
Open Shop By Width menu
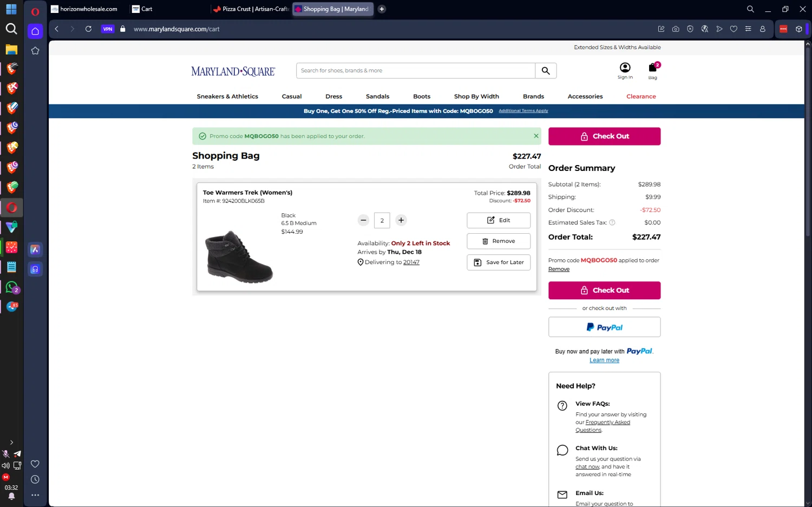point(476,96)
